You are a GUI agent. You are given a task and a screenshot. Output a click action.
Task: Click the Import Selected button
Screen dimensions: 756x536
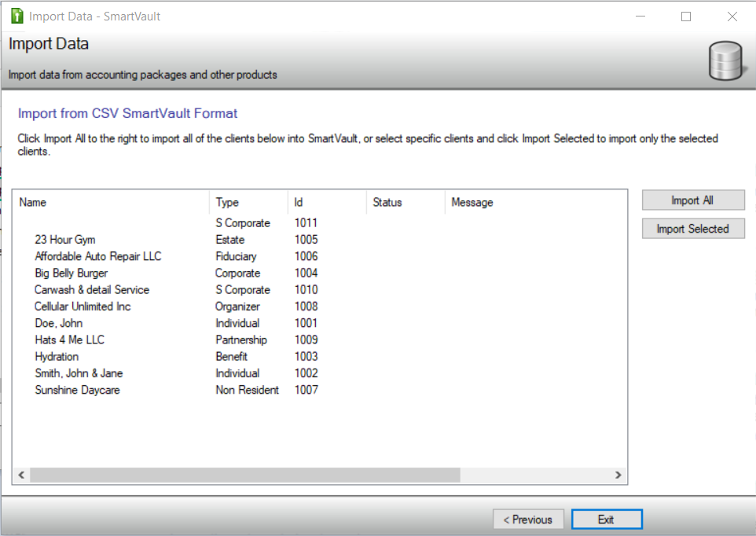692,228
